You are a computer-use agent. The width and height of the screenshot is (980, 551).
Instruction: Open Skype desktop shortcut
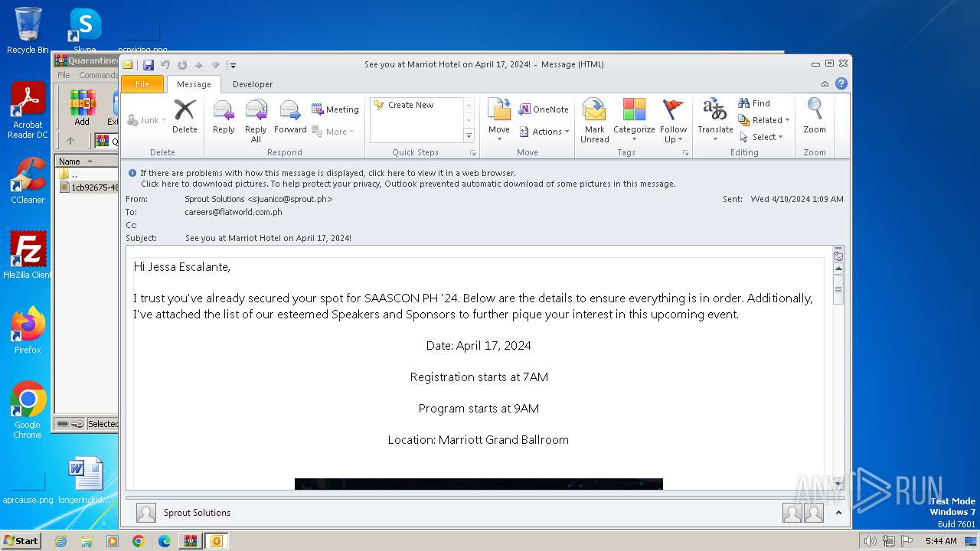click(85, 29)
